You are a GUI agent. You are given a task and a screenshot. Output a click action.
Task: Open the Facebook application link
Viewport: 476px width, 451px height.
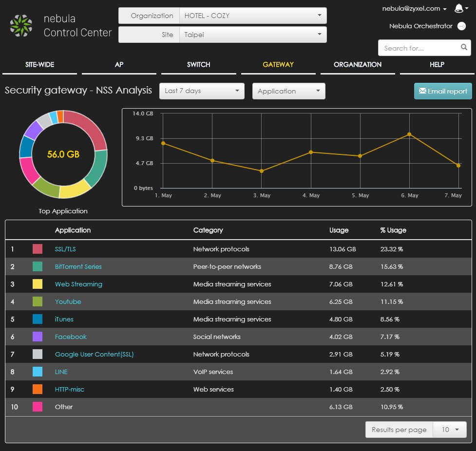[71, 337]
